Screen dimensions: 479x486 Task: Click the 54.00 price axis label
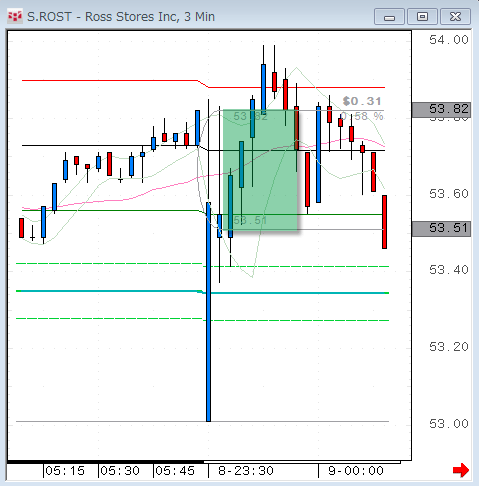pos(449,40)
